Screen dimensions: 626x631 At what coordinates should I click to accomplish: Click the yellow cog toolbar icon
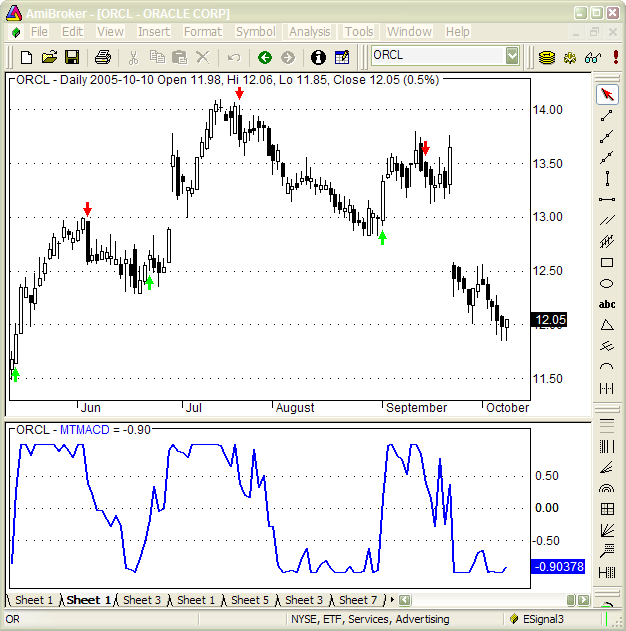pos(570,57)
